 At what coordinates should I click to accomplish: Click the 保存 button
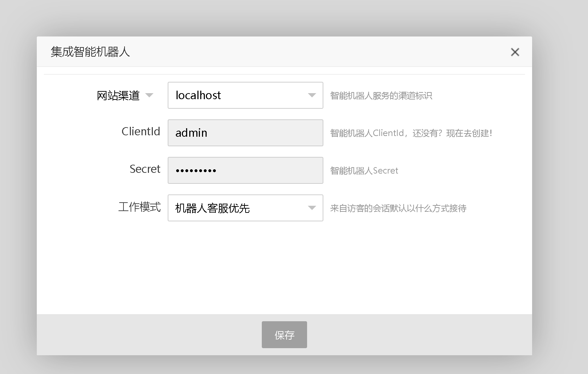[284, 335]
